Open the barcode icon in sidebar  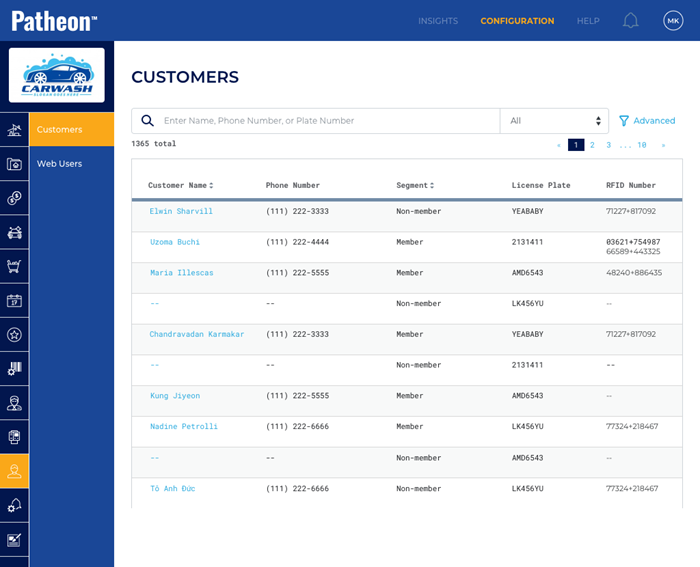click(14, 368)
